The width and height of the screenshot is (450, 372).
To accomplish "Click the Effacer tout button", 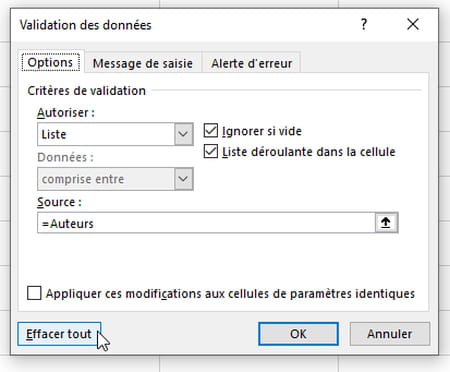I will [x=59, y=334].
